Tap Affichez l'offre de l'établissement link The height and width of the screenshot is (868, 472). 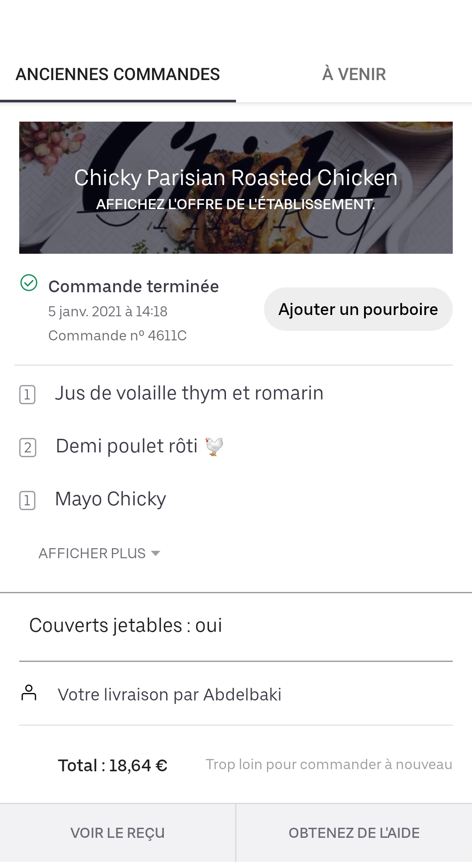click(236, 204)
